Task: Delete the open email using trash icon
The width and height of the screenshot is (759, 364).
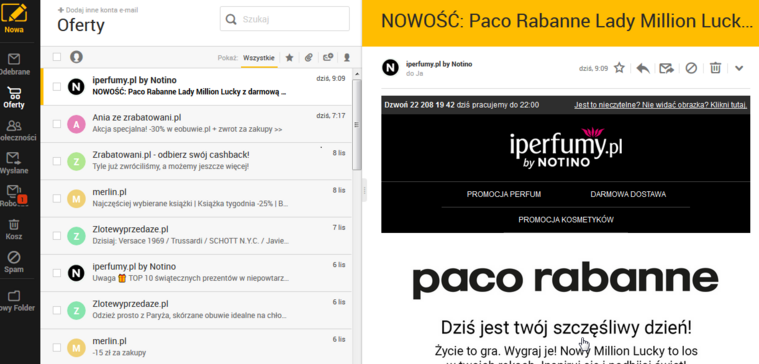Action: pyautogui.click(x=715, y=68)
